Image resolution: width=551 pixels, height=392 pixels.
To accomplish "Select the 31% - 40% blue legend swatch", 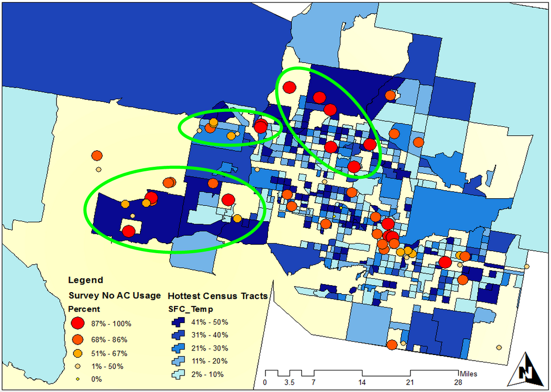I will (178, 336).
